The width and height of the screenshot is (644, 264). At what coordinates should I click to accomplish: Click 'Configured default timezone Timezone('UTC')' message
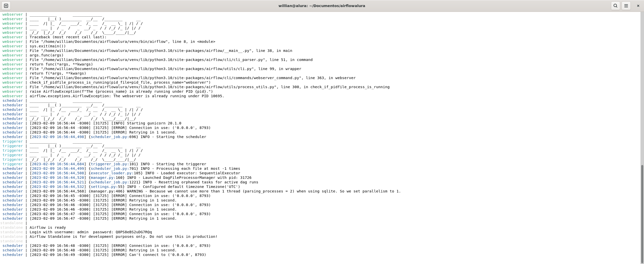[x=191, y=187]
